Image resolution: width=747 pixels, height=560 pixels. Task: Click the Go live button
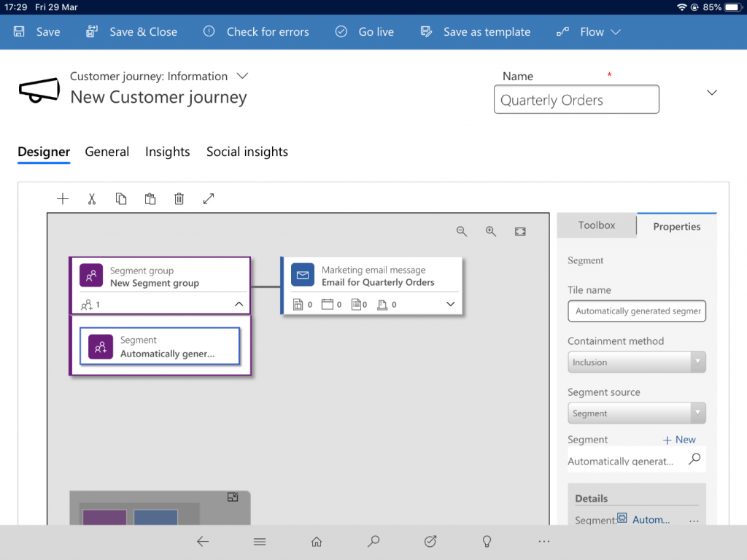(365, 32)
